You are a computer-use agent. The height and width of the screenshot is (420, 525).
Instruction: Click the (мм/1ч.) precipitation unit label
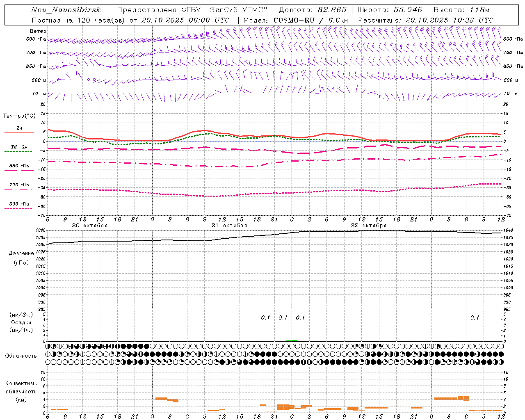coord(21,331)
